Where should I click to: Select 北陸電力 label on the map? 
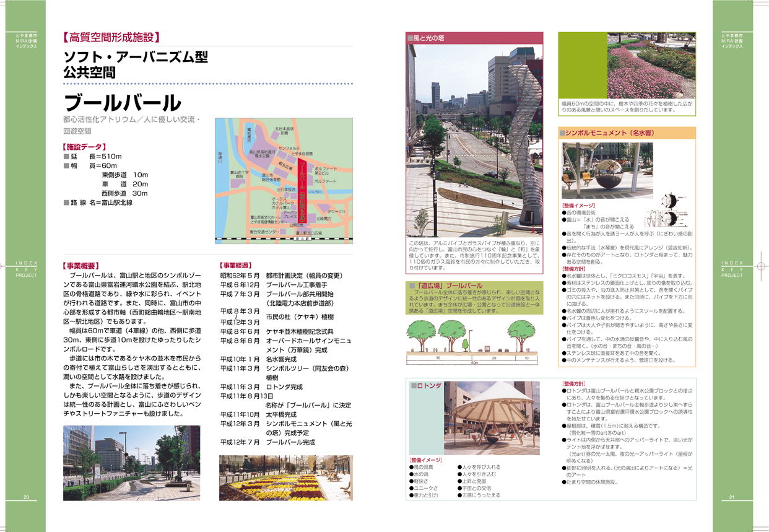[x=324, y=219]
